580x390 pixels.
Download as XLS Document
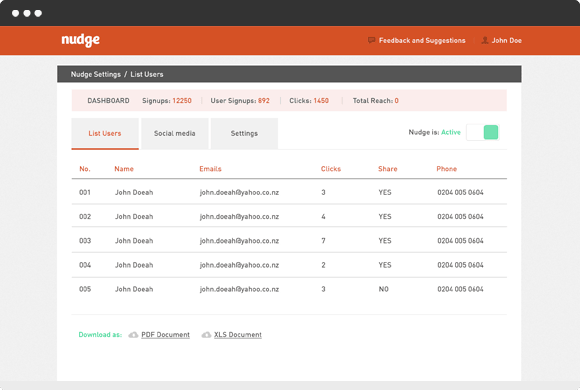click(238, 335)
